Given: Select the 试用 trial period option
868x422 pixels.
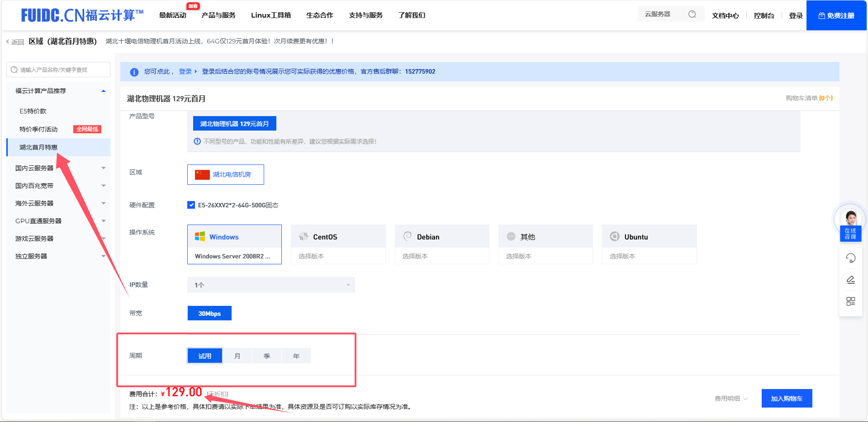Looking at the screenshot, I should pos(205,356).
